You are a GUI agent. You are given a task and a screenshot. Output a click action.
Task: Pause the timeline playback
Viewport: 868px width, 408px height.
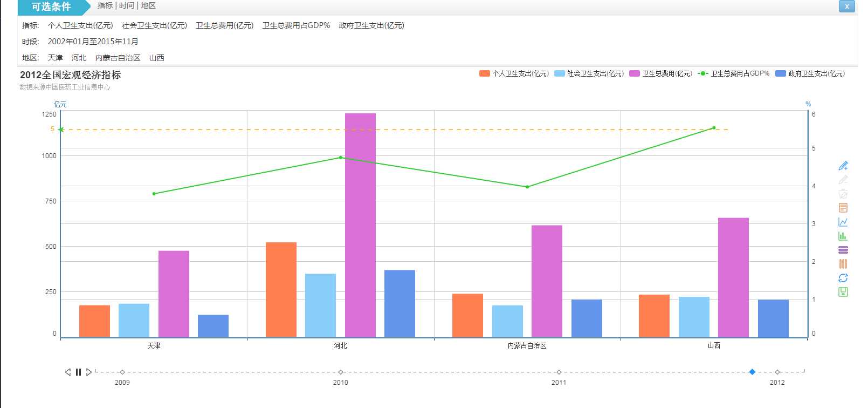pos(78,372)
